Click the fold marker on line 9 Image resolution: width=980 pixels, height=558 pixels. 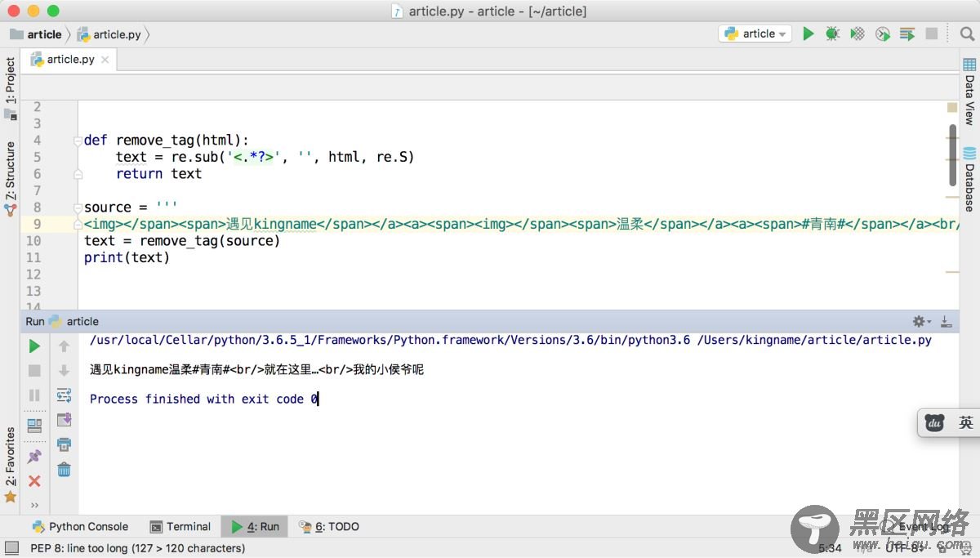click(x=78, y=224)
